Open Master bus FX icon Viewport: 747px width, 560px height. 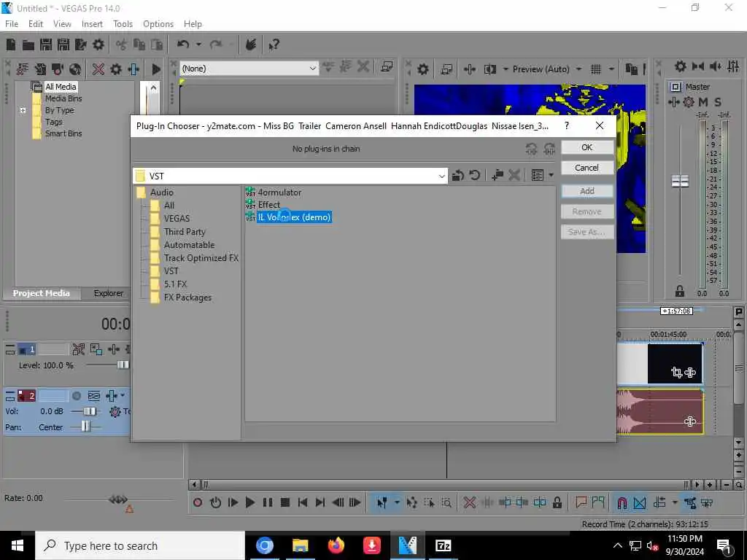click(673, 102)
